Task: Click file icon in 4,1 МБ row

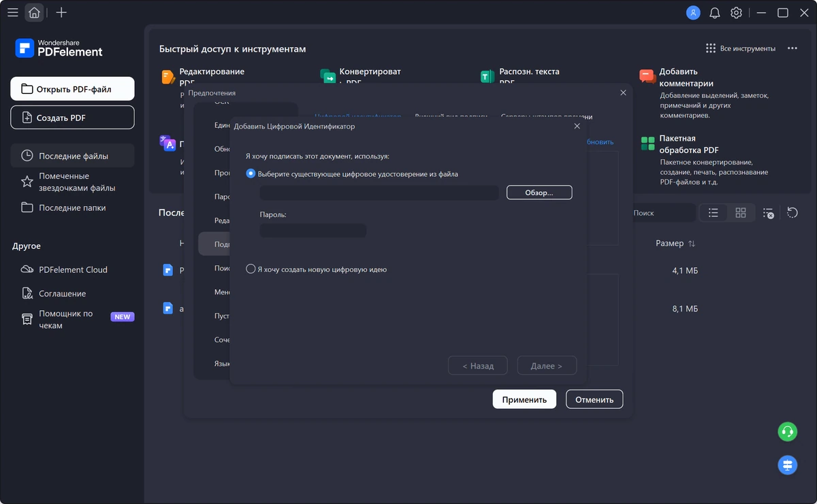Action: (168, 270)
